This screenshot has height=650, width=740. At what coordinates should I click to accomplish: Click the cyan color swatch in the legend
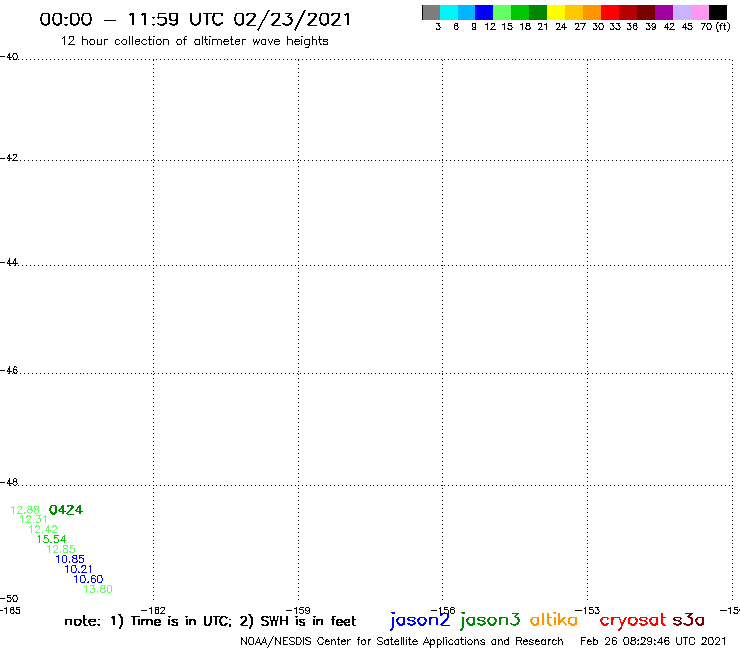click(x=449, y=12)
